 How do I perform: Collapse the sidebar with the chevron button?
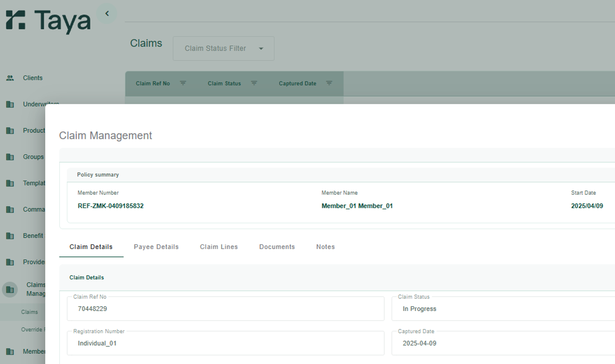point(107,14)
